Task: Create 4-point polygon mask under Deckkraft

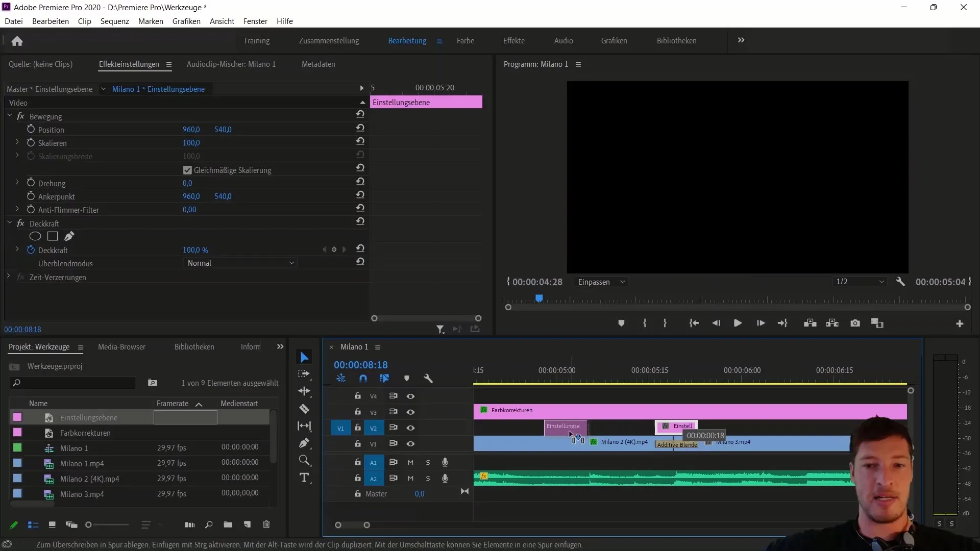Action: (53, 236)
